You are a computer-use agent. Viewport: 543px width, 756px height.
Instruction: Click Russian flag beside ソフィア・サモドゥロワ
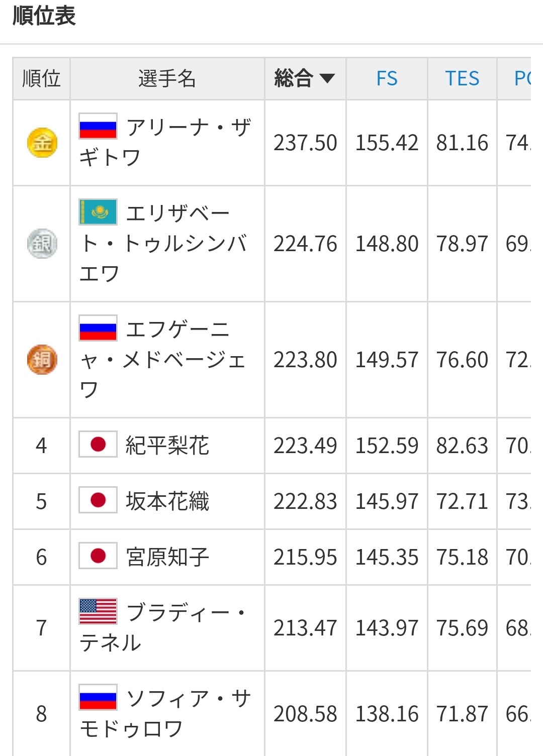(98, 697)
